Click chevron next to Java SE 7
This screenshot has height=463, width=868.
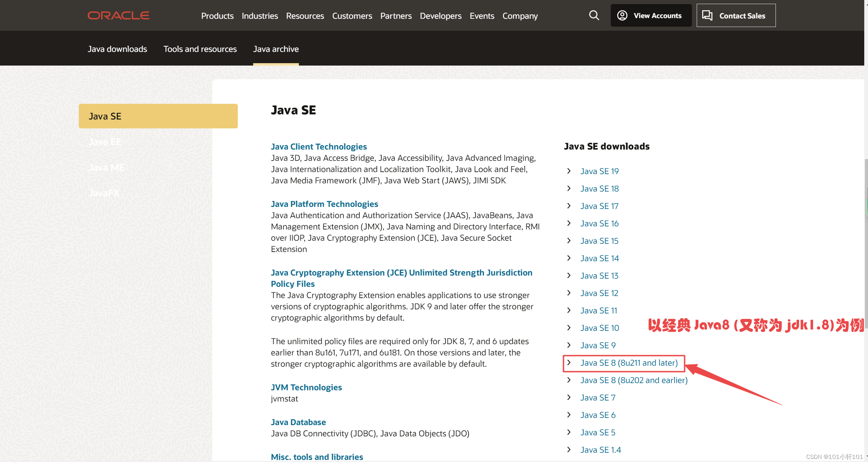[569, 397]
